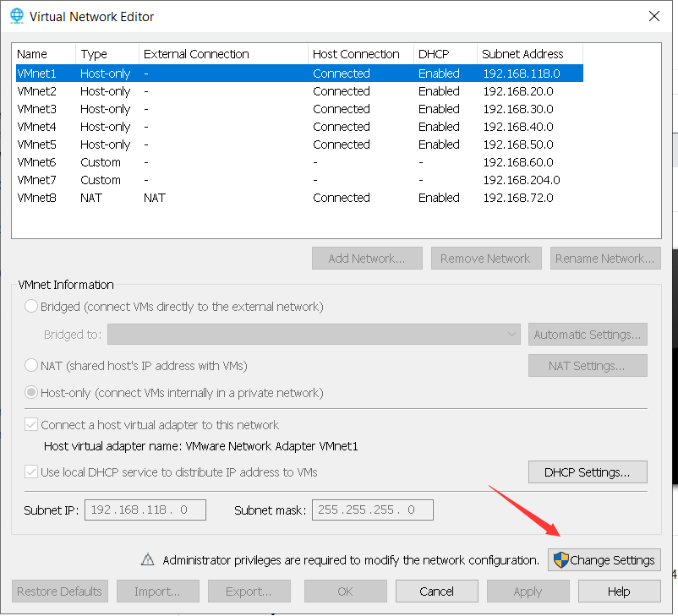Viewport: 678px width, 616px height.
Task: Click the administrator privileges warning triangle icon
Action: (x=148, y=559)
